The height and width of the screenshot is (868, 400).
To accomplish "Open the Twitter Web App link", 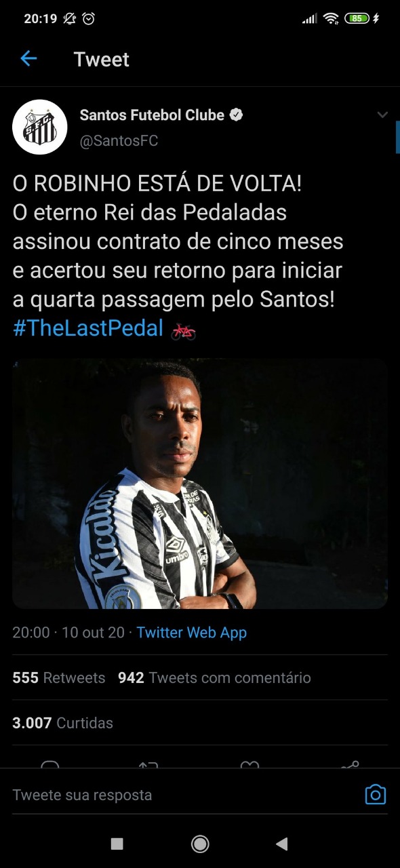I will [x=192, y=633].
